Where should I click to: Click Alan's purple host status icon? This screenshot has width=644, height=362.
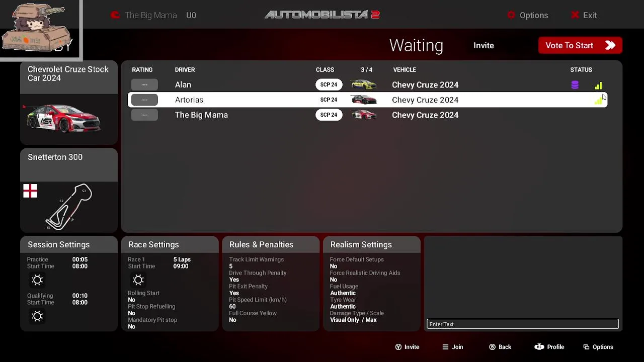coord(575,85)
